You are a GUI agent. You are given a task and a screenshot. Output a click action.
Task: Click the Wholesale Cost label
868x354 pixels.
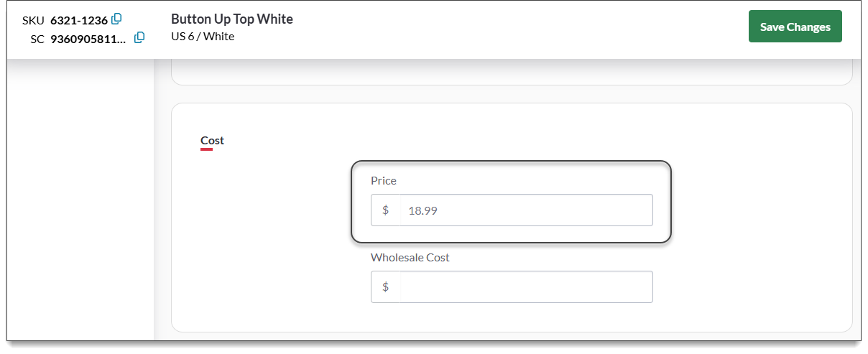pos(410,257)
